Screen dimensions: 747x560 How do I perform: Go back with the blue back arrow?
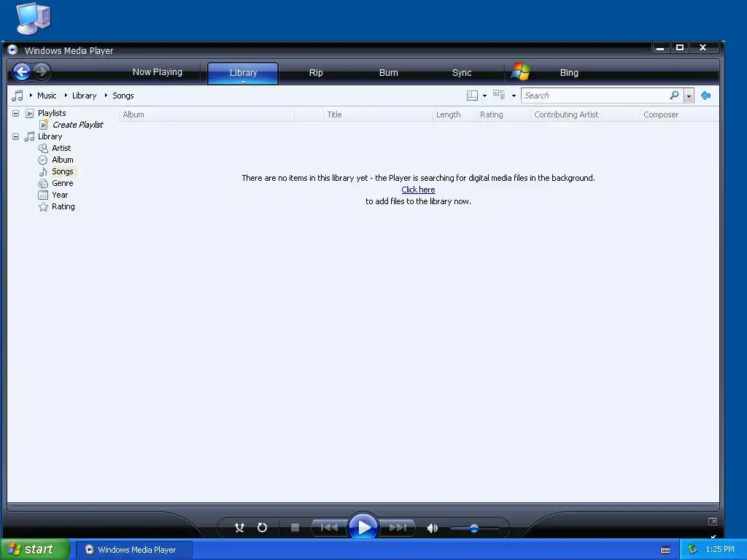pyautogui.click(x=21, y=72)
